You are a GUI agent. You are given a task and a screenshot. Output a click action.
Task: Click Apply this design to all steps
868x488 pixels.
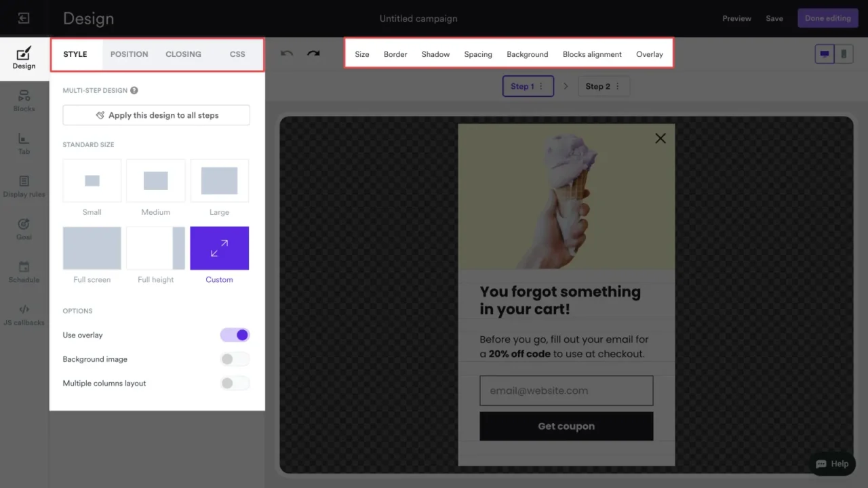[x=157, y=115]
